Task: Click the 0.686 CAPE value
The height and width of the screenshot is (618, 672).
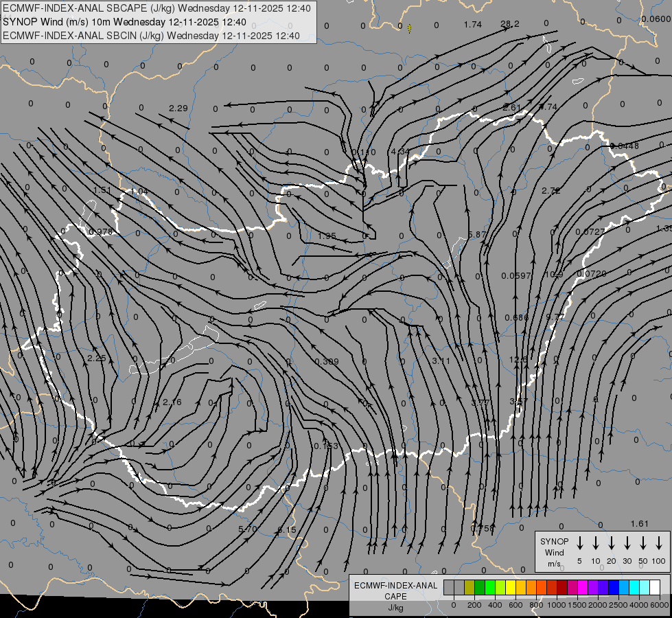Action: pos(516,317)
